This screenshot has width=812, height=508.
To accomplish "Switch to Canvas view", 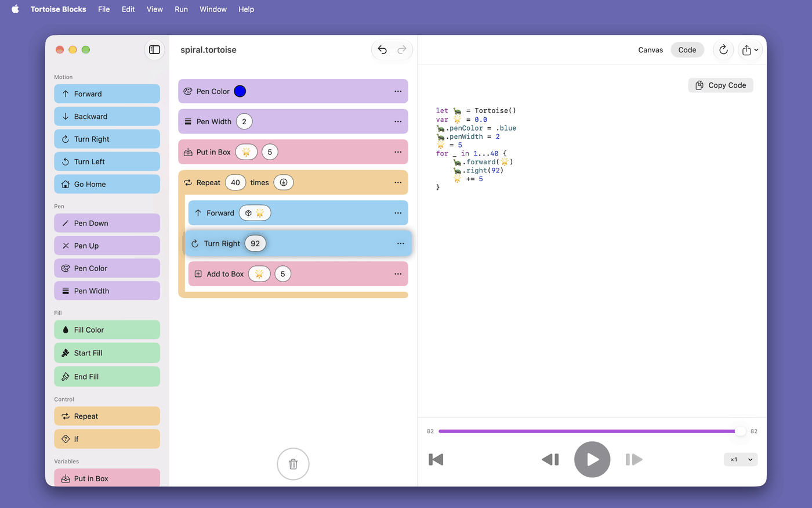I will coord(650,50).
